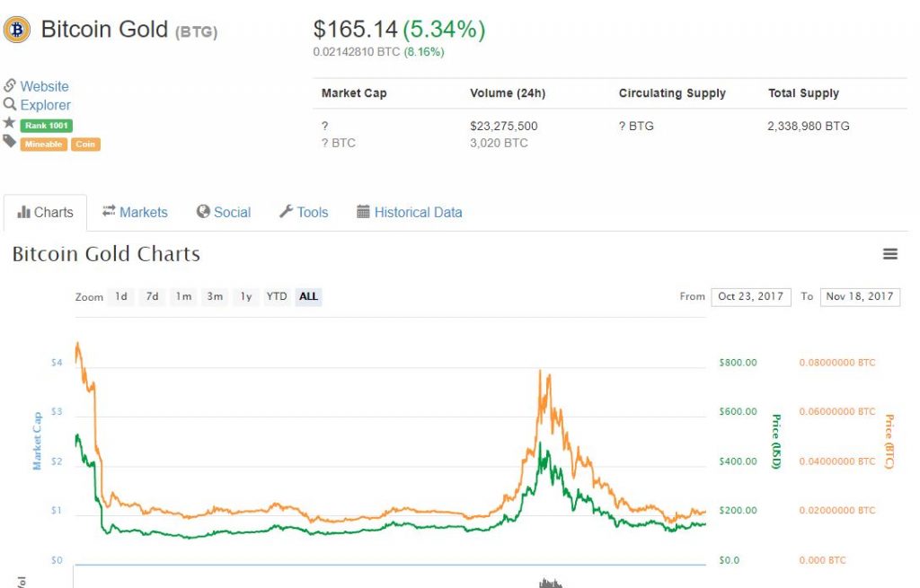Click the magnifier icon beside Explorer
920x588 pixels.
tap(9, 104)
